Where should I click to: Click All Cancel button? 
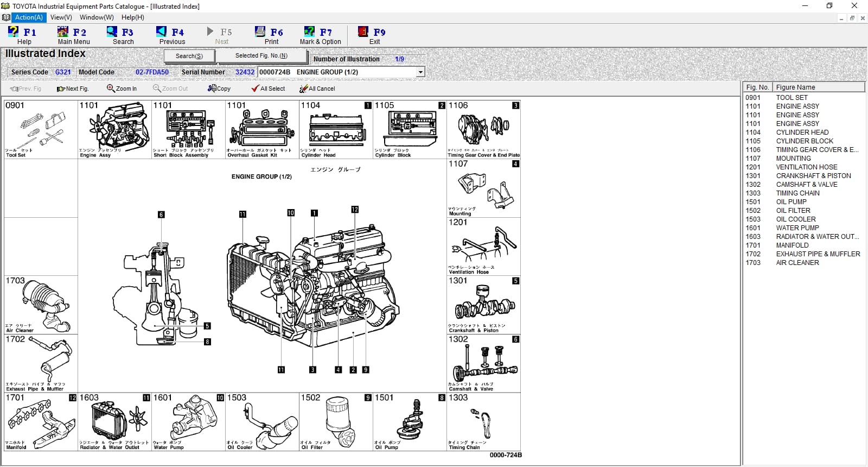317,89
